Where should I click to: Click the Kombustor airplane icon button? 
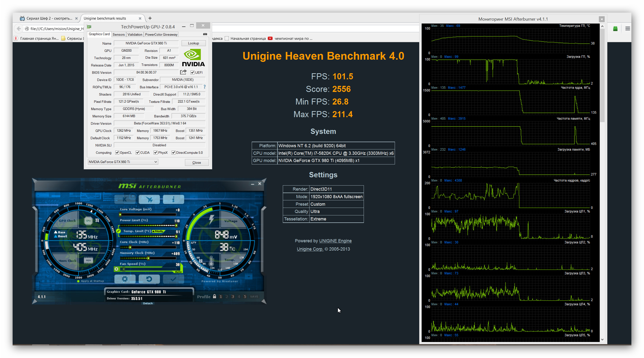coord(149,199)
